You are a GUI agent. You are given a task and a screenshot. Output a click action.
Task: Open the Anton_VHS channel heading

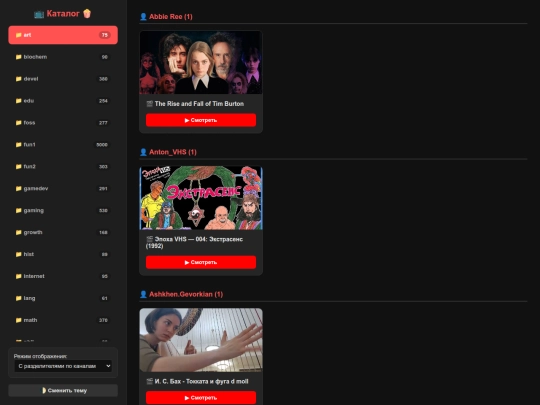tap(173, 152)
